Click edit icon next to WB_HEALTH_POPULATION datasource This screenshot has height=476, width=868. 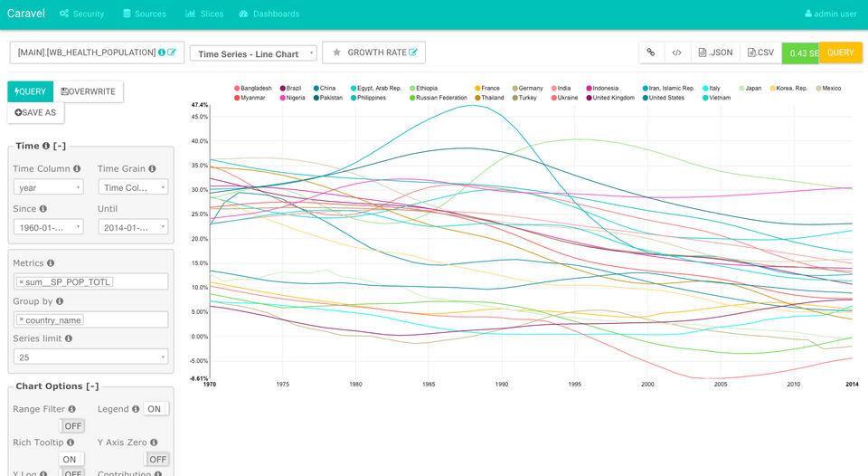click(172, 52)
